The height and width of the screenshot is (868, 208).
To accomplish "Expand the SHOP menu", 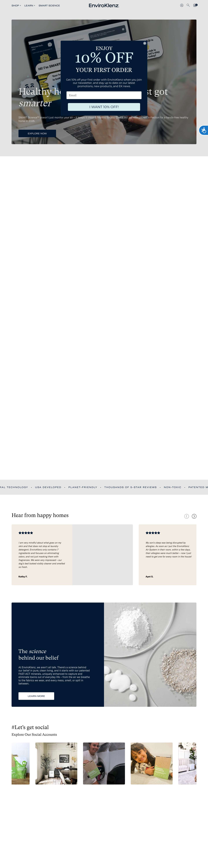I will [16, 6].
